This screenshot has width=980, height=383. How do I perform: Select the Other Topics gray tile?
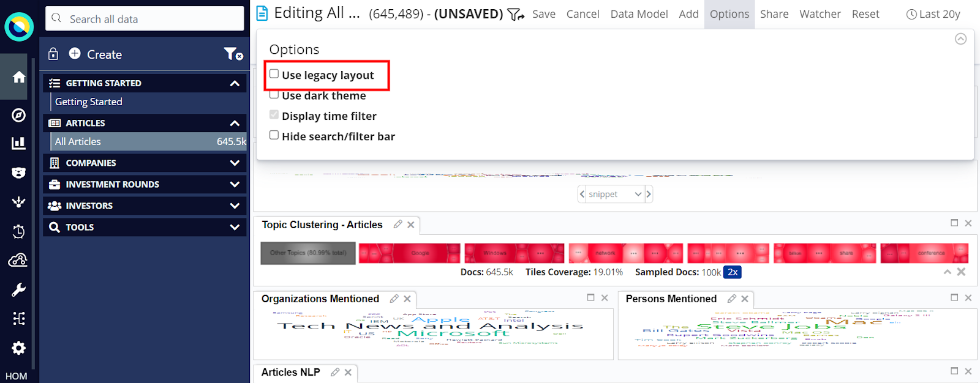click(308, 253)
